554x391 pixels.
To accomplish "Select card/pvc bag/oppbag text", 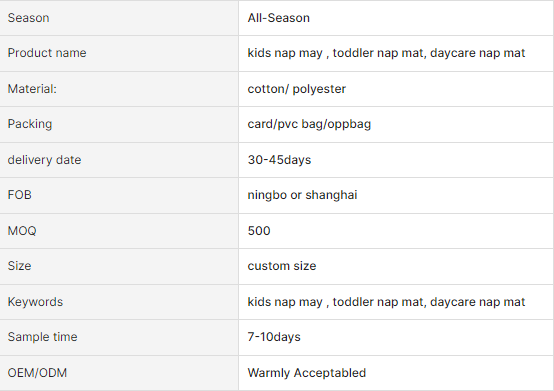I will [309, 124].
